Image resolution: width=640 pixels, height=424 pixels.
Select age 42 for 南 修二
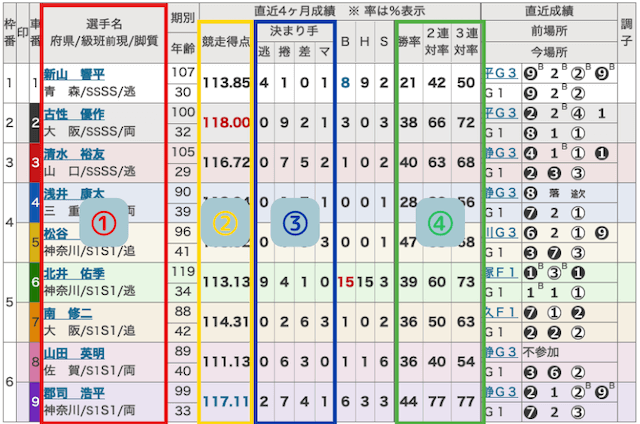pos(183,331)
